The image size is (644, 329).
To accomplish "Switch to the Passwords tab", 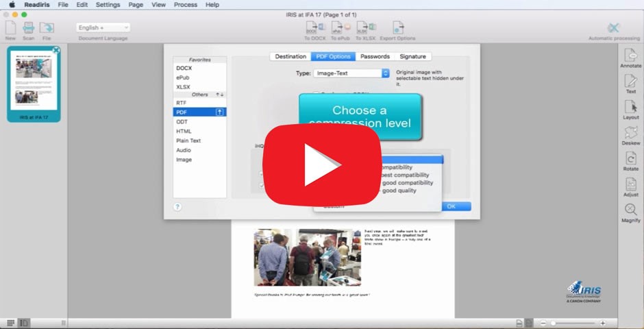I will pyautogui.click(x=375, y=57).
